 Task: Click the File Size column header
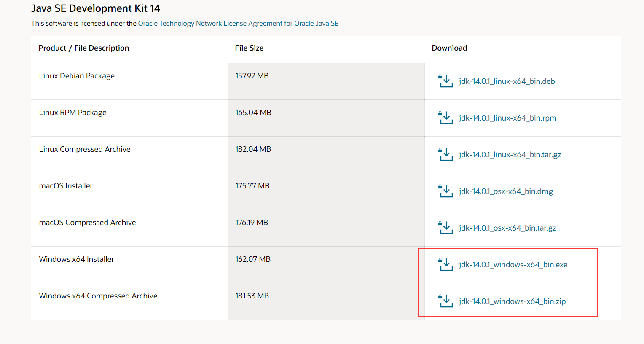coord(249,48)
